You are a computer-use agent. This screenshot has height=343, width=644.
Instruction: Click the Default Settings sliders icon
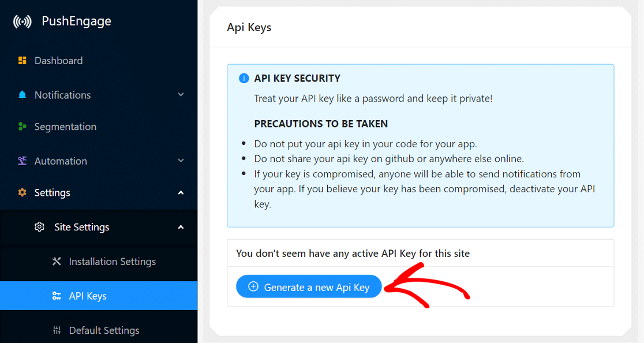57,330
